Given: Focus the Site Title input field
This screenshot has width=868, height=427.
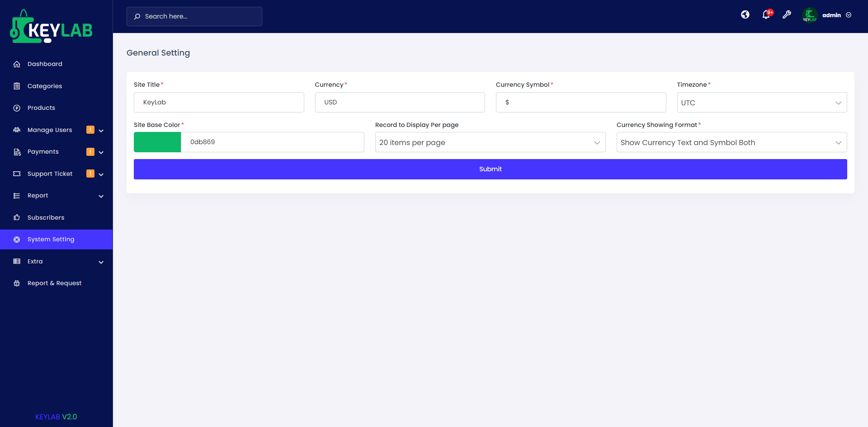Looking at the screenshot, I should (x=219, y=103).
